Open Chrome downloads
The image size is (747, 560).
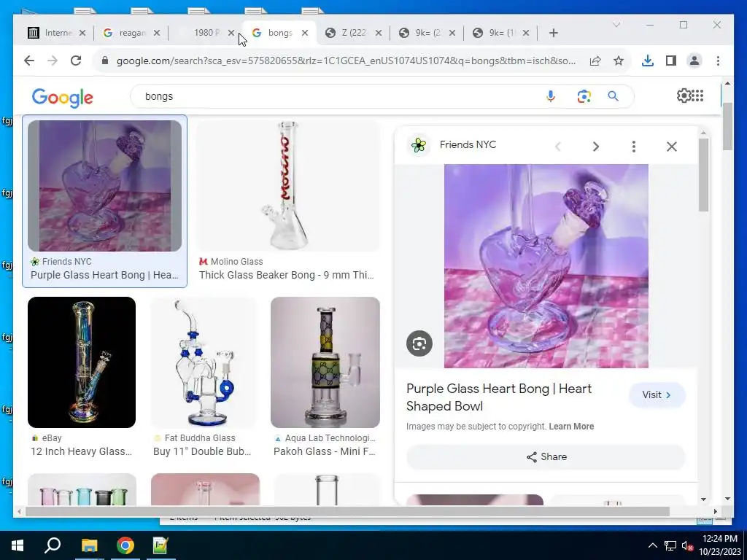[x=648, y=61]
